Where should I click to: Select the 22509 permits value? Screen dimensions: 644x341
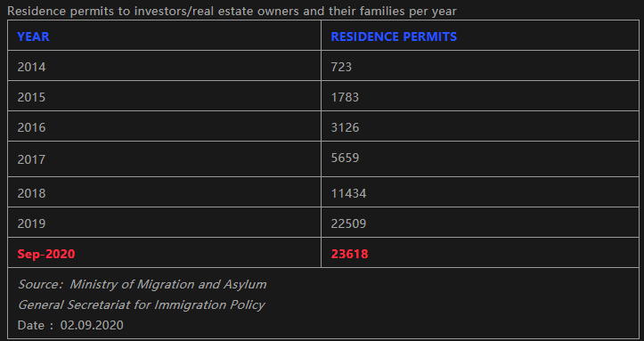pos(348,223)
